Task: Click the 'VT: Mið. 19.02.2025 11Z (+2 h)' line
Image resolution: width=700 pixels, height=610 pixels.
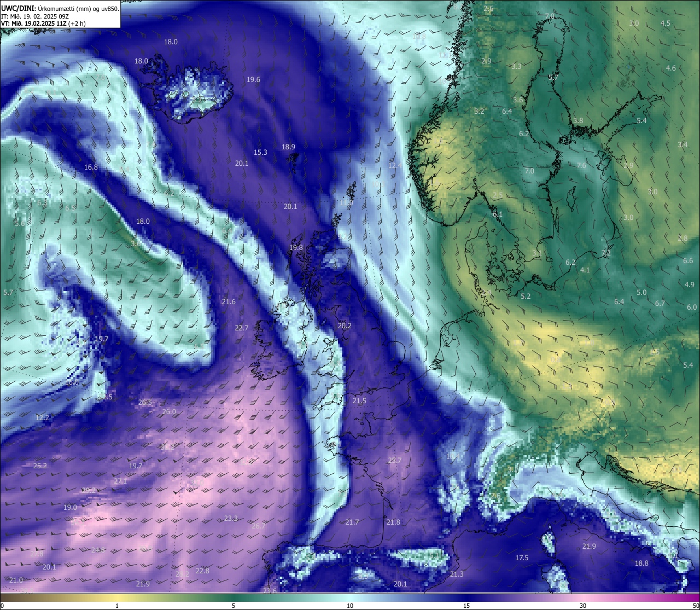Action: (43, 24)
